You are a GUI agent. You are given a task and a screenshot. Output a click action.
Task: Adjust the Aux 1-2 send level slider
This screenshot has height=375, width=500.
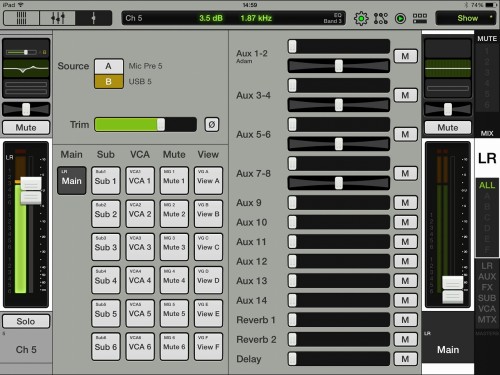point(339,46)
